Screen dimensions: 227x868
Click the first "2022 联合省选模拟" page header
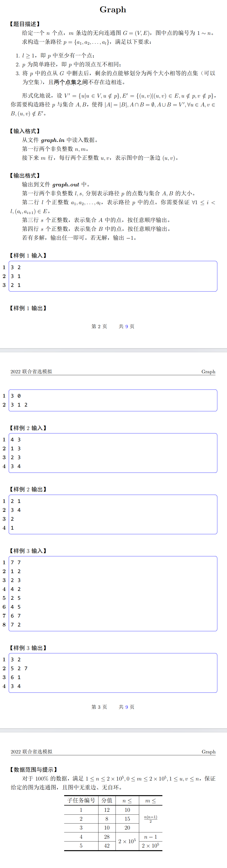pyautogui.click(x=31, y=371)
